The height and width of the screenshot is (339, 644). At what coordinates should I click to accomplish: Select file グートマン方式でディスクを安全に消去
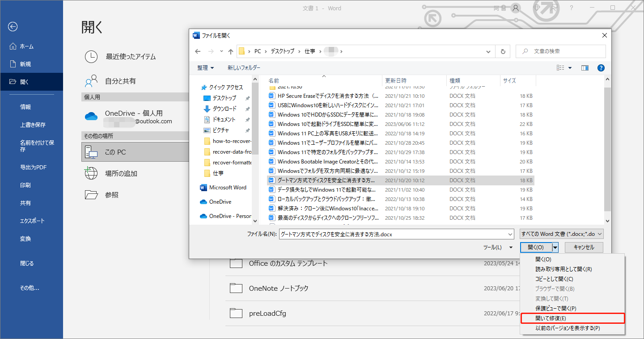tap(400, 180)
